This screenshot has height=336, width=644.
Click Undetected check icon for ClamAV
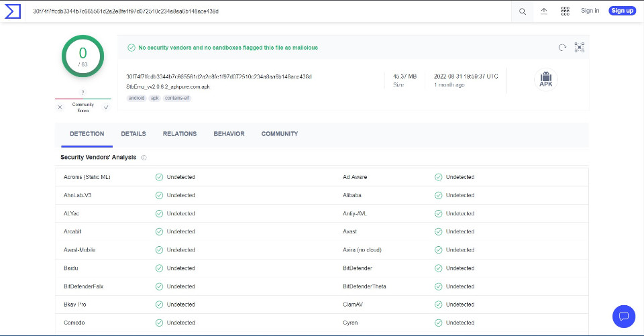coord(439,304)
